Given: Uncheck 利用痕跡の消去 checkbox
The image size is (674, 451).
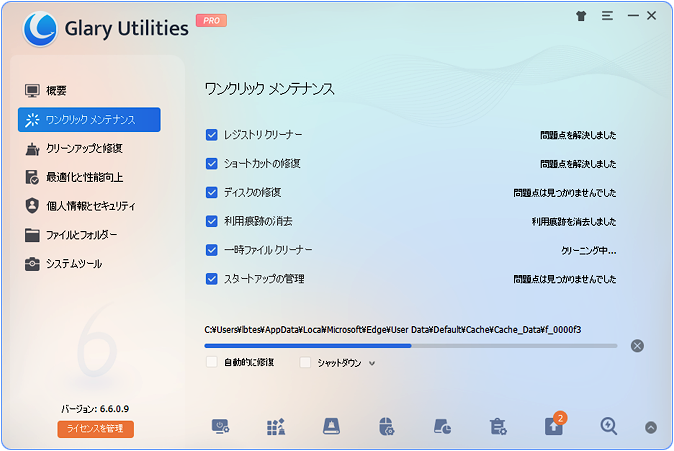Looking at the screenshot, I should (x=211, y=221).
